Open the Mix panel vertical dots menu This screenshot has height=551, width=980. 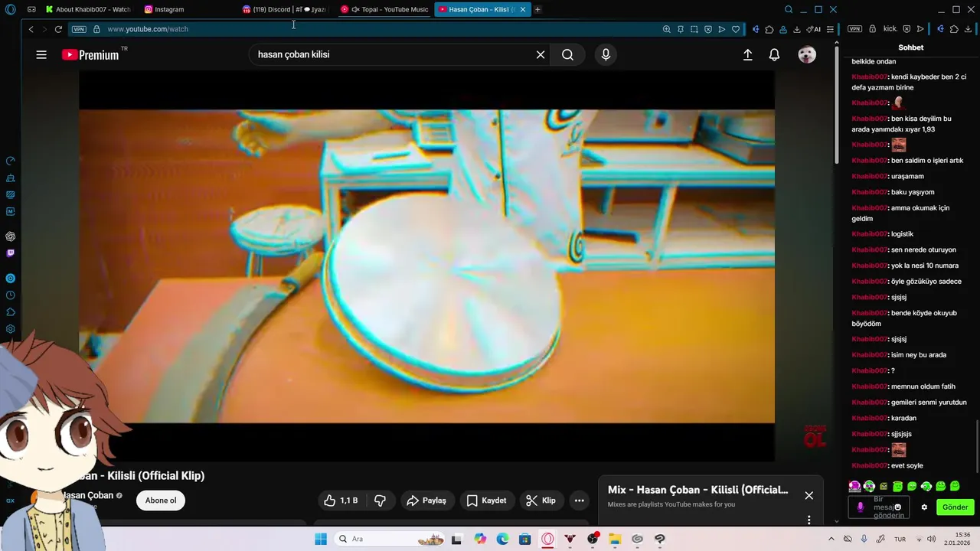click(808, 520)
